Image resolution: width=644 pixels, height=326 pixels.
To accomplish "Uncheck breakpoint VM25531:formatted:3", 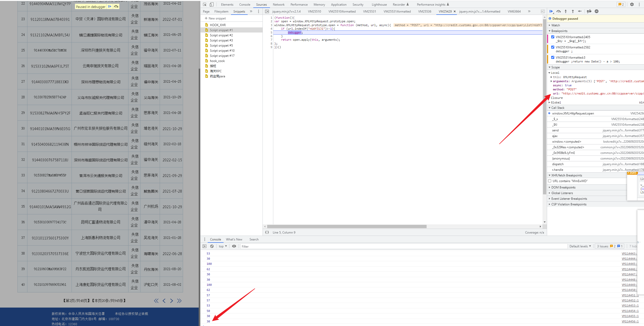I will 553,57.
